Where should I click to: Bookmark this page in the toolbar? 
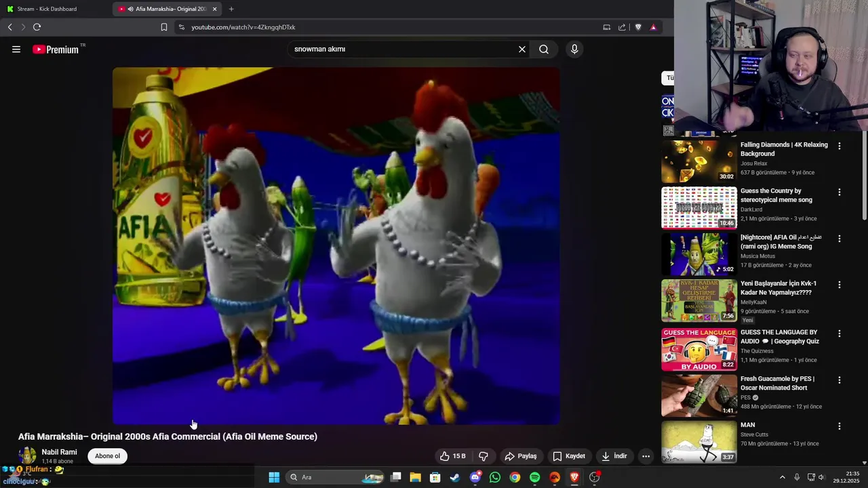pyautogui.click(x=163, y=27)
